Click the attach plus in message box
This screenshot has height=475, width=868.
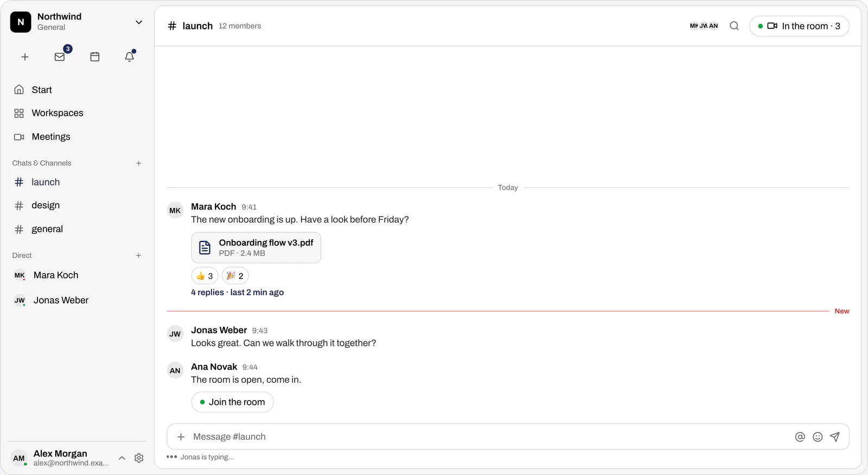[181, 437]
